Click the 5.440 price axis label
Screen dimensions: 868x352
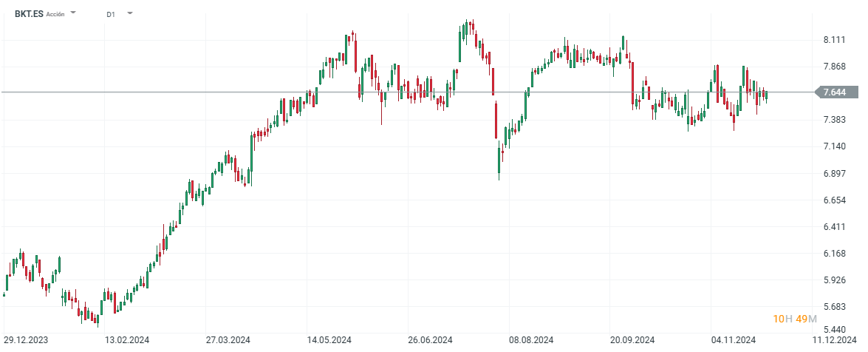(x=834, y=329)
